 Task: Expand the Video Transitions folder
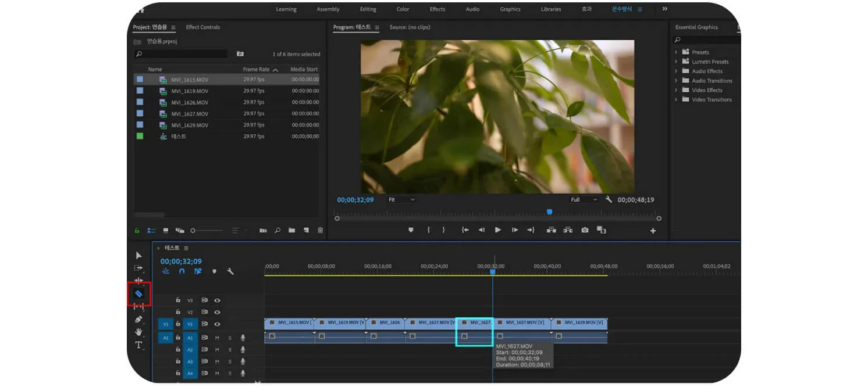pyautogui.click(x=676, y=99)
